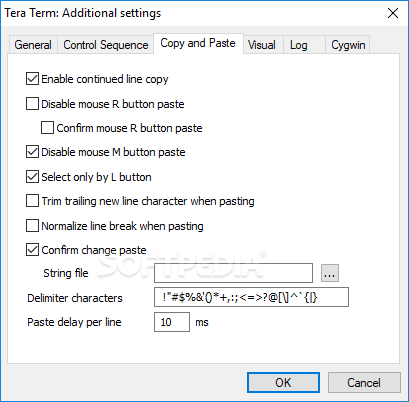Select the Copy and Paste tab
This screenshot has height=402, width=409.
[x=198, y=43]
